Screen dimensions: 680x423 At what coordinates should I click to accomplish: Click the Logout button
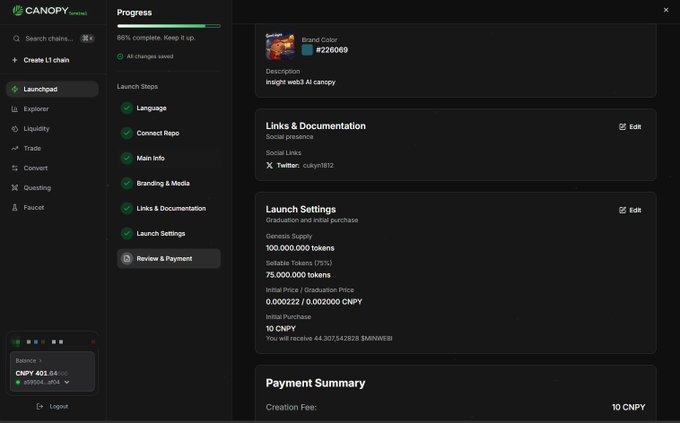(x=52, y=407)
